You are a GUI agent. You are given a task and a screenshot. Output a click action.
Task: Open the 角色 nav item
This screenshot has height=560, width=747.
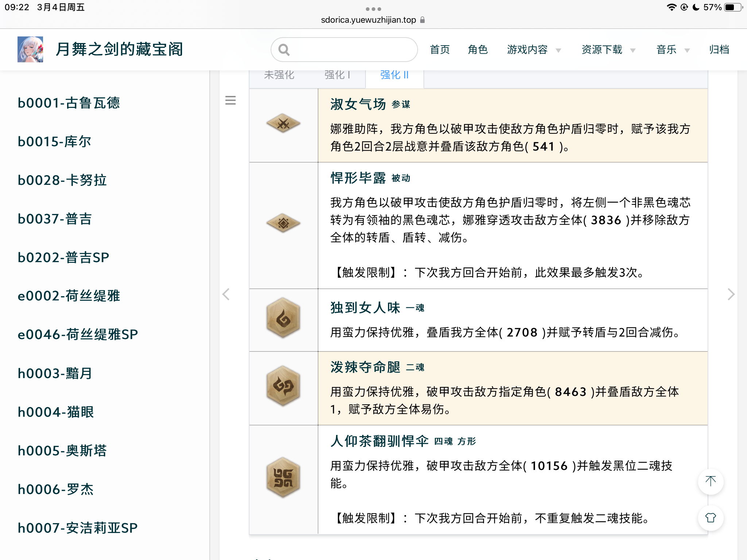click(478, 50)
